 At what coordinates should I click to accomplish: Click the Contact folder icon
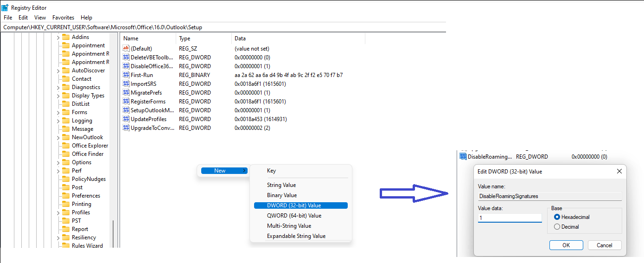pos(65,79)
